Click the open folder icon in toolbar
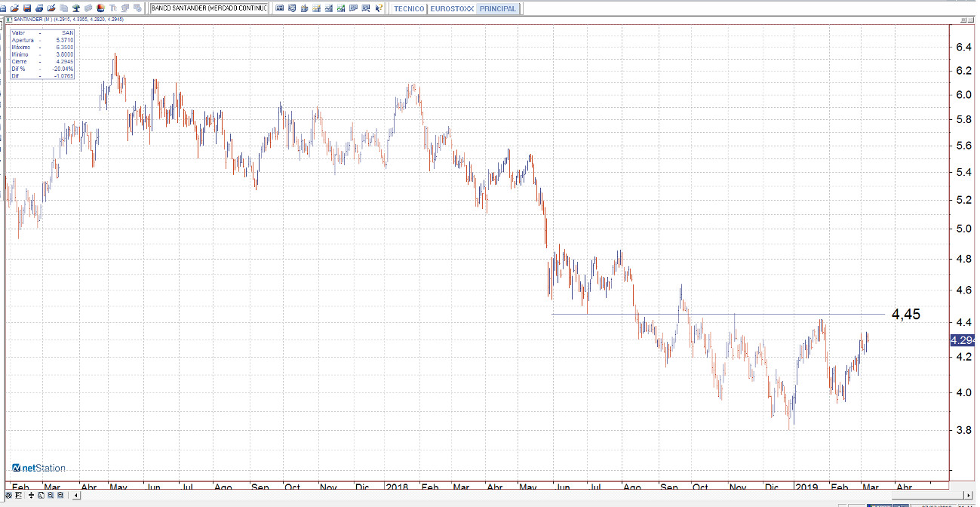Viewport: 980px width, 507px height. coord(15,8)
